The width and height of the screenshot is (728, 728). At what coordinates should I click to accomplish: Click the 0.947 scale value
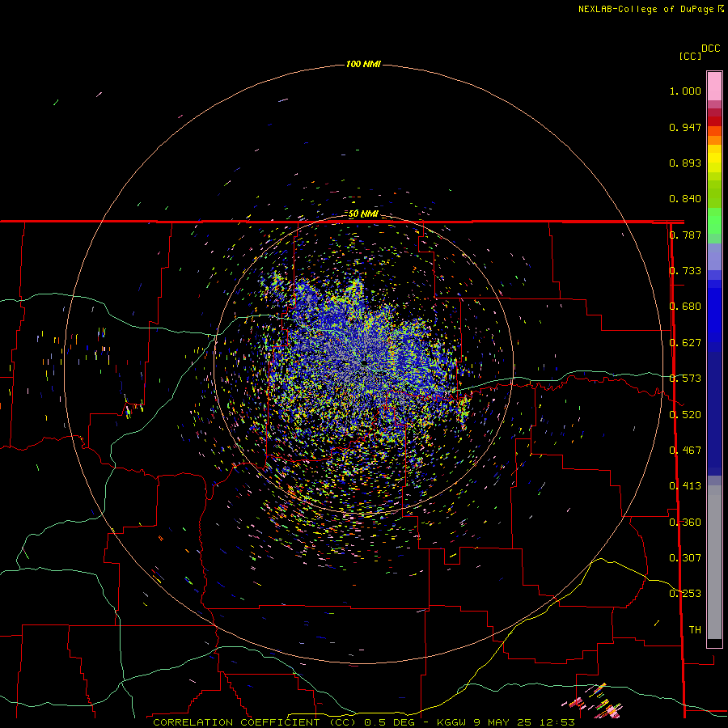pyautogui.click(x=685, y=127)
